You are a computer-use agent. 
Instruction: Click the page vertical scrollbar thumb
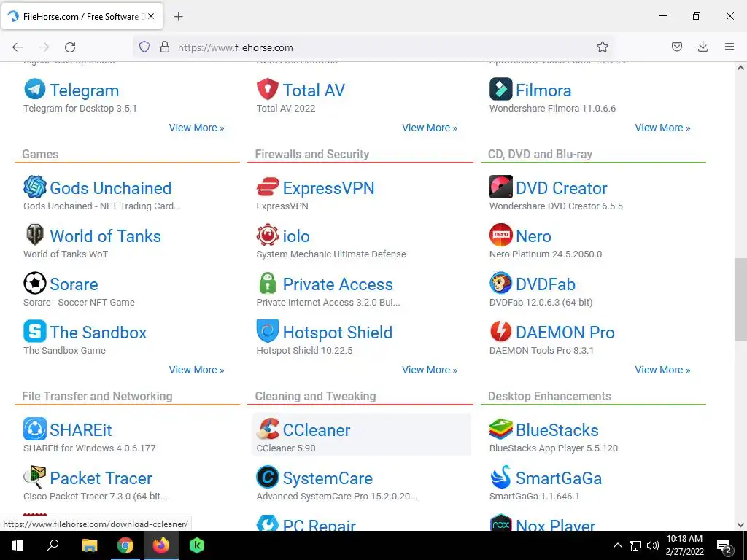740,299
